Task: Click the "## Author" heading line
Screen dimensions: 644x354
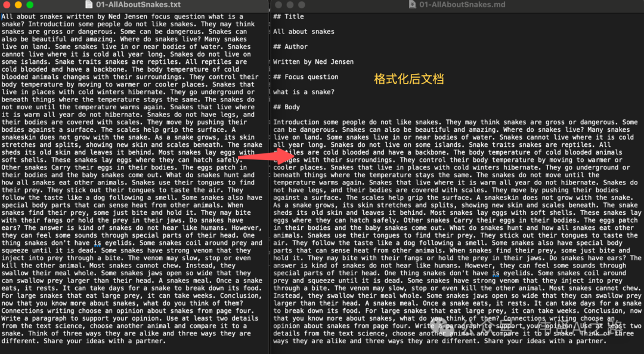Action: pyautogui.click(x=290, y=47)
